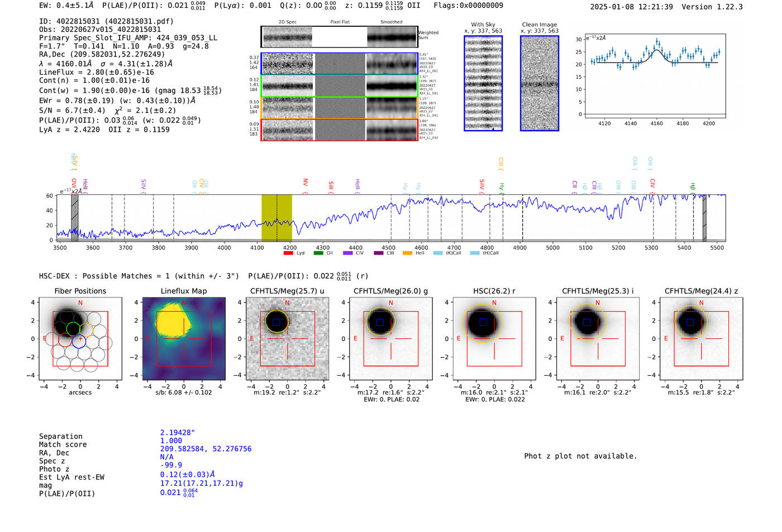
Task: Click the yellow highlighted band in the spectrum
Action: 276,218
